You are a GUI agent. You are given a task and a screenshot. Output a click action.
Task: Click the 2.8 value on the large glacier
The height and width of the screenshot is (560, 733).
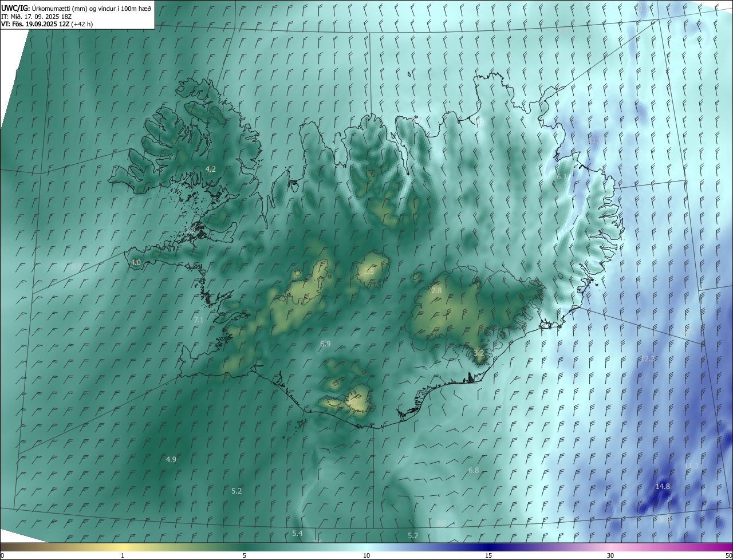[x=436, y=291]
